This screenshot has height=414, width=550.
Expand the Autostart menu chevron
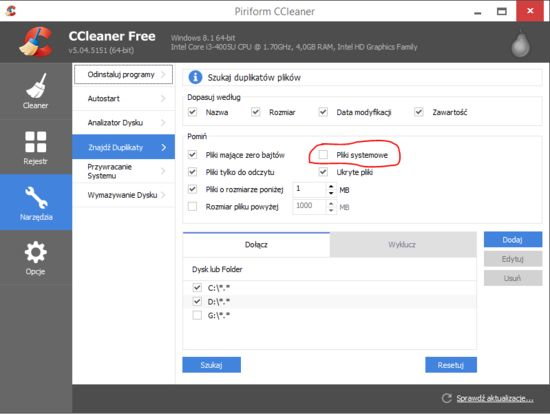click(x=163, y=99)
